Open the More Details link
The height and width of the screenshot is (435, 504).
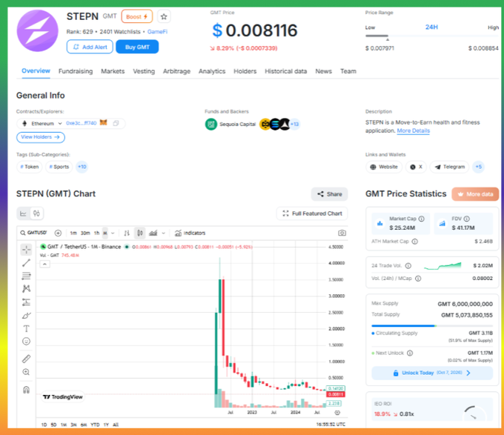pyautogui.click(x=414, y=130)
